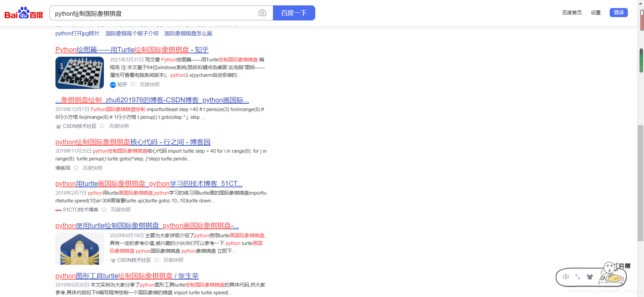
Task: Click first CSDN技术社区 source label
Action: click(x=80, y=126)
